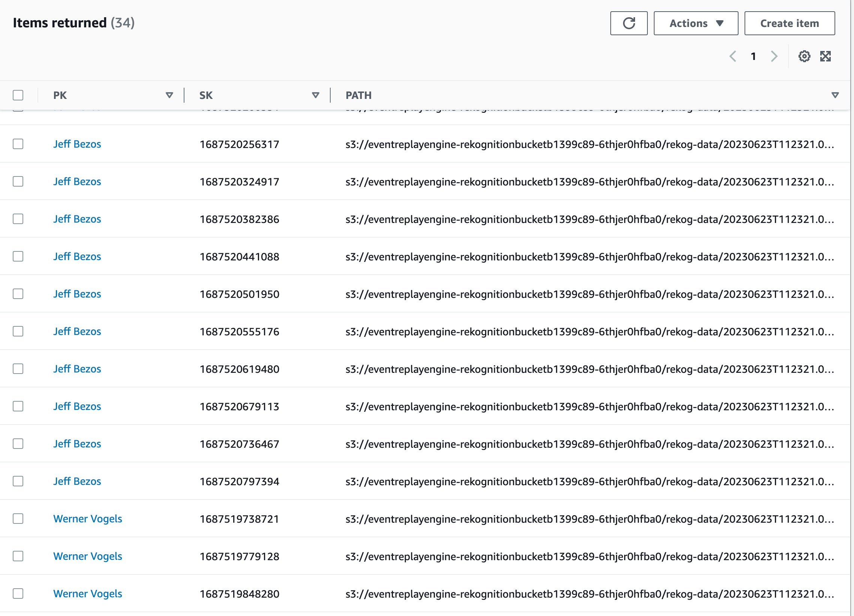Screen dimensions: 854x616
Task: Open table preferences gear icon
Action: tap(804, 57)
